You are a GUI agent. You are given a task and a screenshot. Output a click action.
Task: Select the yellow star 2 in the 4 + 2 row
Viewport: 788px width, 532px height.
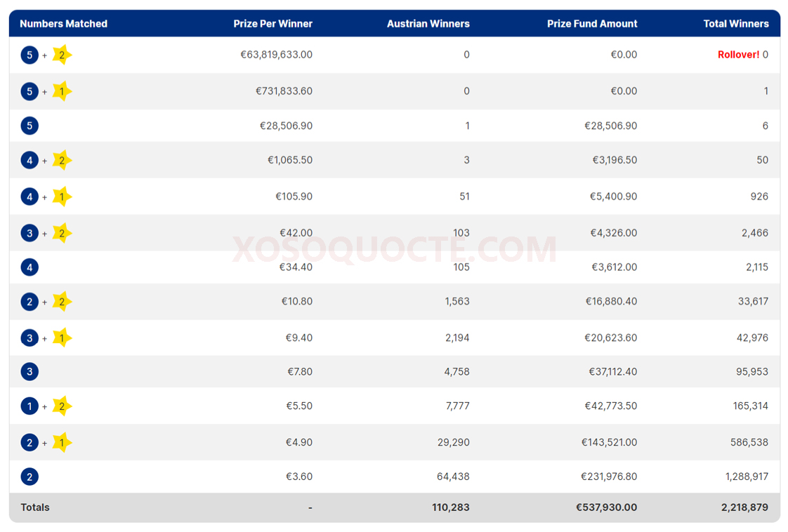click(x=62, y=161)
